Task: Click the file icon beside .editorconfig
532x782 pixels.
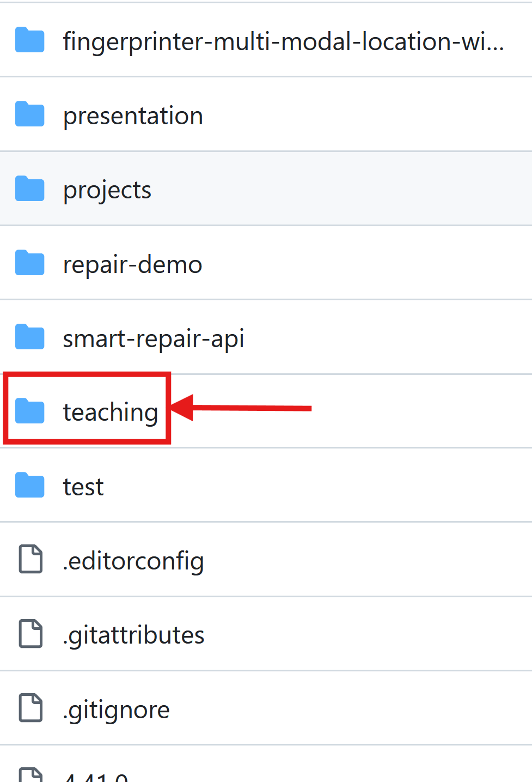Action: 30,560
